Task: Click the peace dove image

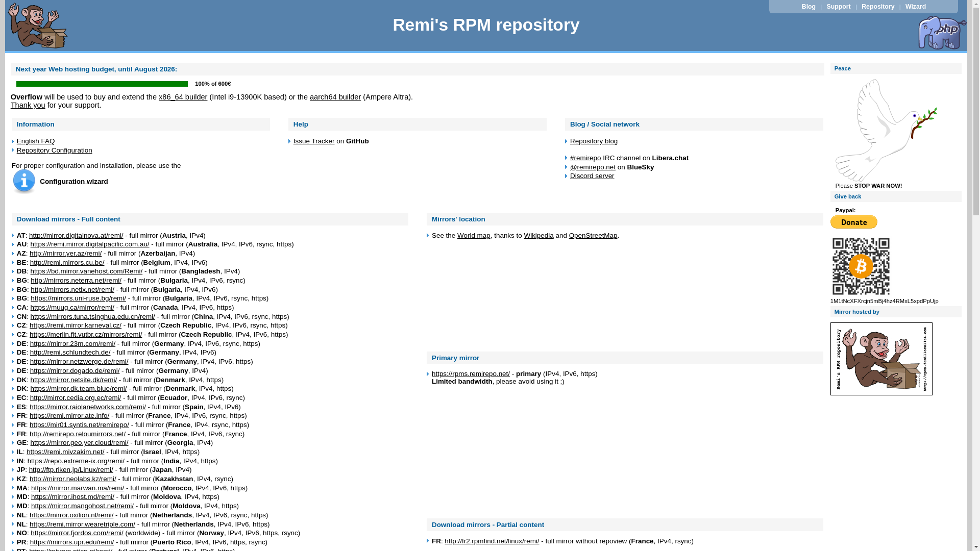Action: coord(886,130)
